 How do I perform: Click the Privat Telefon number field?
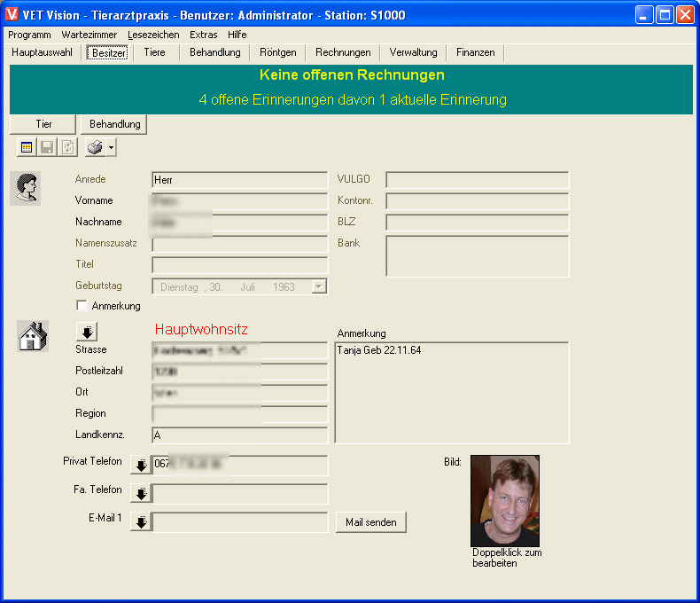point(240,465)
